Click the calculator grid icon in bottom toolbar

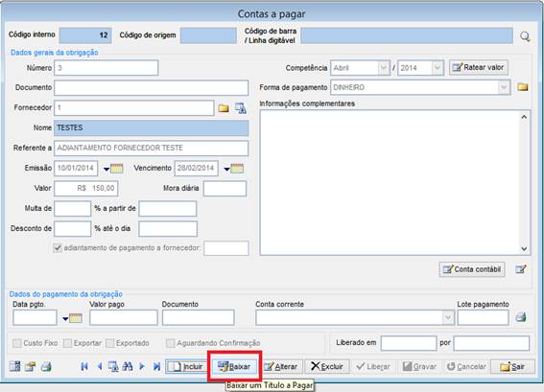tap(14, 366)
